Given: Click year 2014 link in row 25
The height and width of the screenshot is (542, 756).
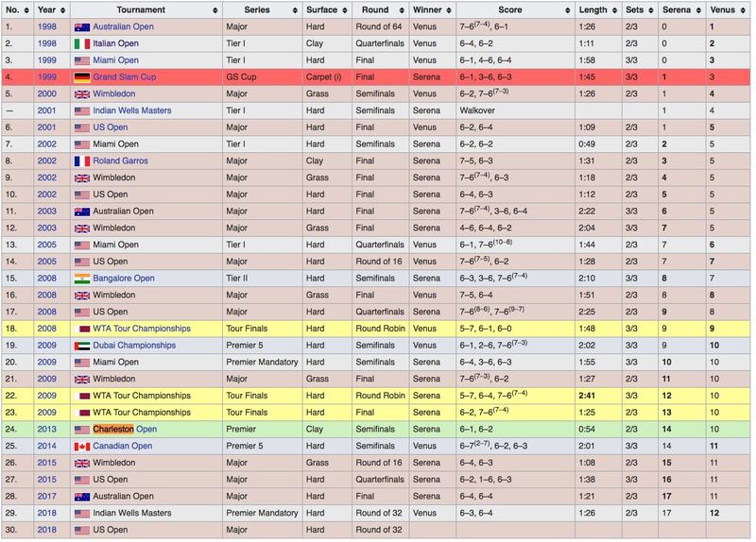Looking at the screenshot, I should [46, 446].
